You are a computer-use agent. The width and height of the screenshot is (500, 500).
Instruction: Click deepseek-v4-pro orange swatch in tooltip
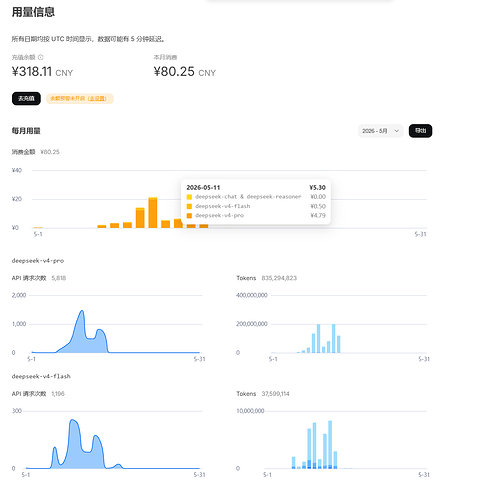pyautogui.click(x=189, y=216)
